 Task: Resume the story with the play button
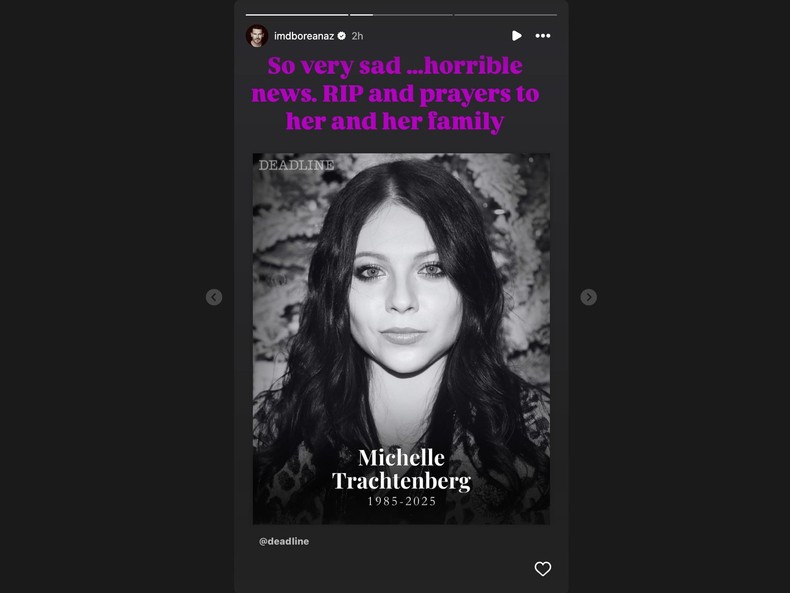(516, 36)
